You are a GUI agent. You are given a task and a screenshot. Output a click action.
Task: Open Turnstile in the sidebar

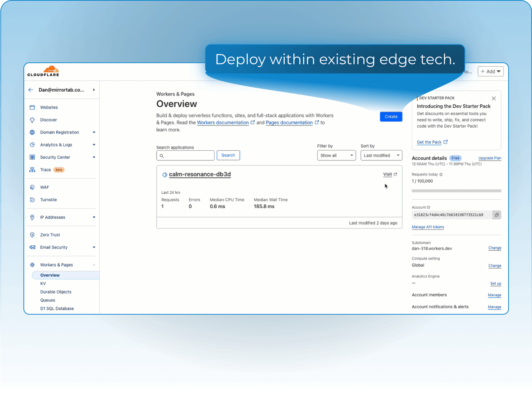[x=48, y=200]
